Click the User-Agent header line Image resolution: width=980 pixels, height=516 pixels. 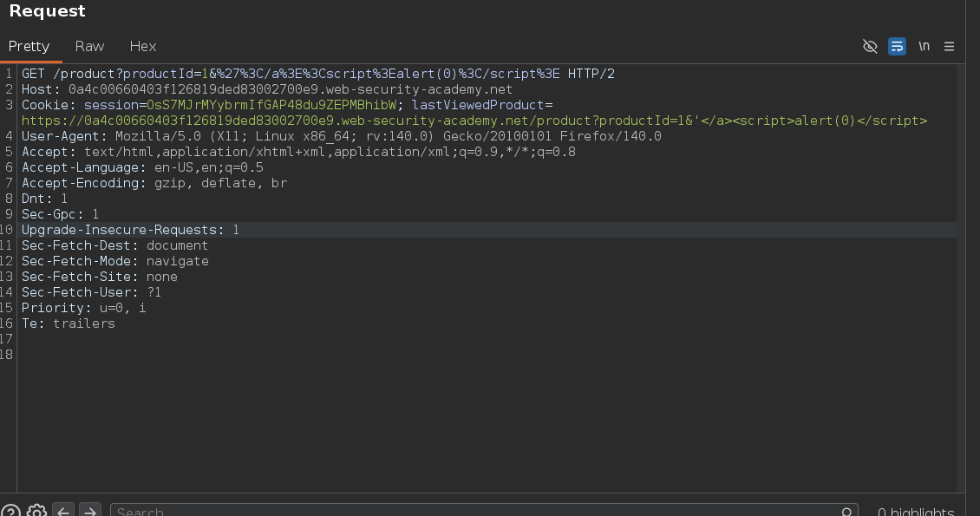point(341,136)
